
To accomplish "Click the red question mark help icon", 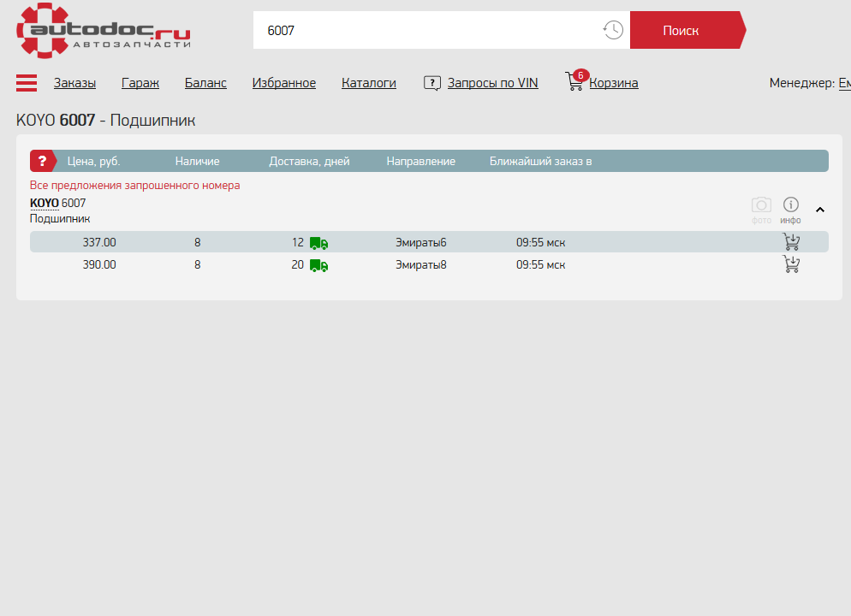I will [43, 161].
